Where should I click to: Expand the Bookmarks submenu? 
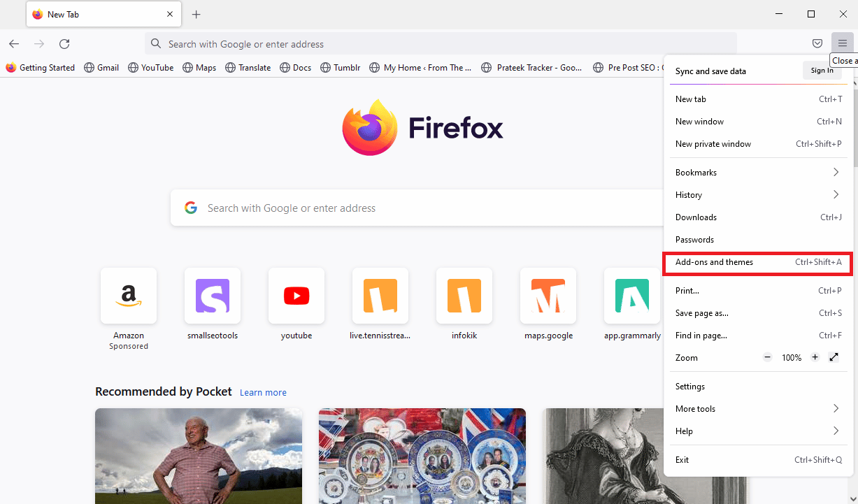click(758, 172)
